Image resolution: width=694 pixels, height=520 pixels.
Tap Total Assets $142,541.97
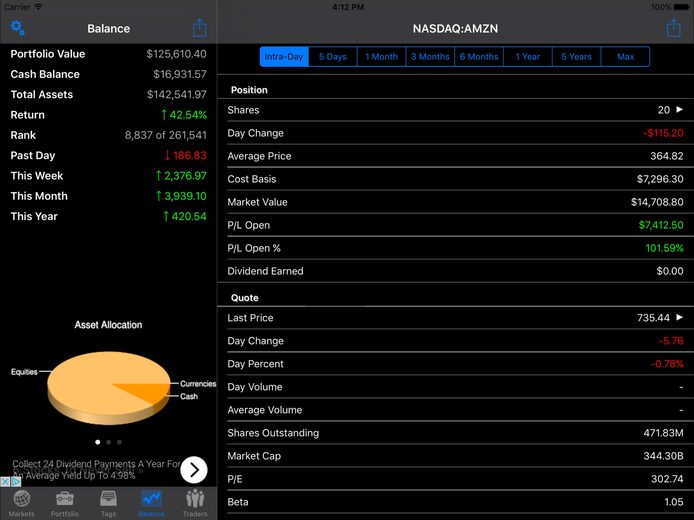coord(108,95)
